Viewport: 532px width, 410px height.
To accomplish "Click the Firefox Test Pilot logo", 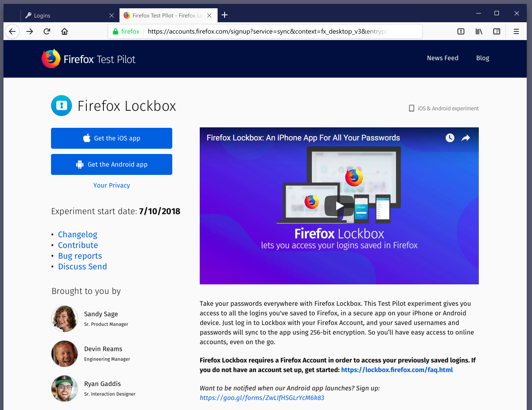I will tap(89, 58).
